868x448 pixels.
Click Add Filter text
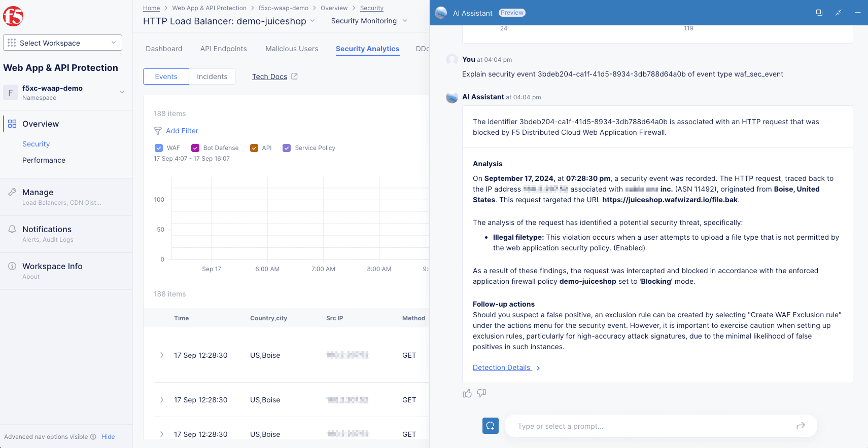click(182, 131)
